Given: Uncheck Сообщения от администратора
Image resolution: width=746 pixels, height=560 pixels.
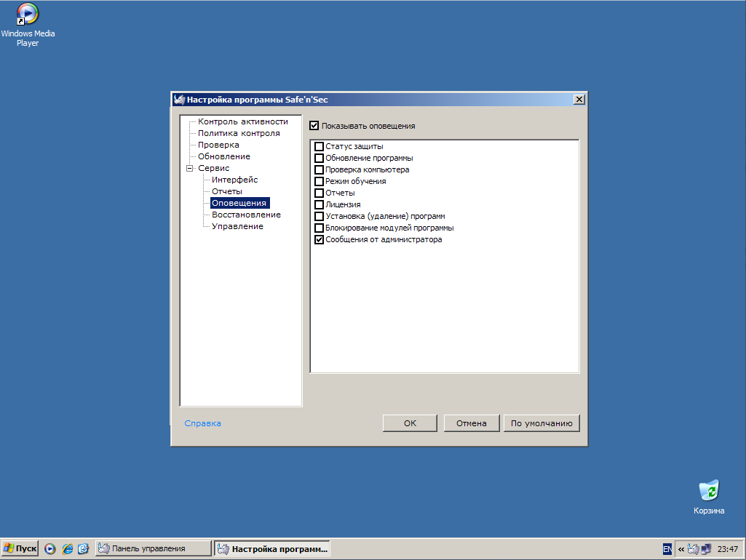Looking at the screenshot, I should [320, 239].
